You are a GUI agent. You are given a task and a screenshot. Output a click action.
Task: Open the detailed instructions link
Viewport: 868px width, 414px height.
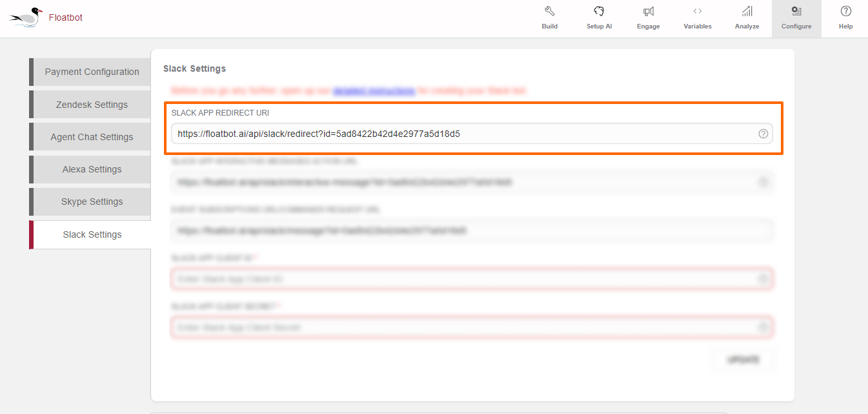[x=374, y=91]
